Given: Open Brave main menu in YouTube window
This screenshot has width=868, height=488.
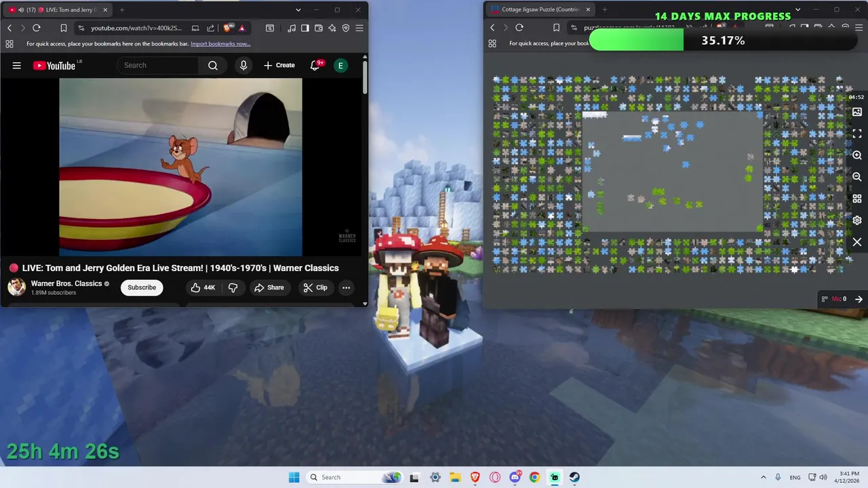Looking at the screenshot, I should tap(359, 28).
